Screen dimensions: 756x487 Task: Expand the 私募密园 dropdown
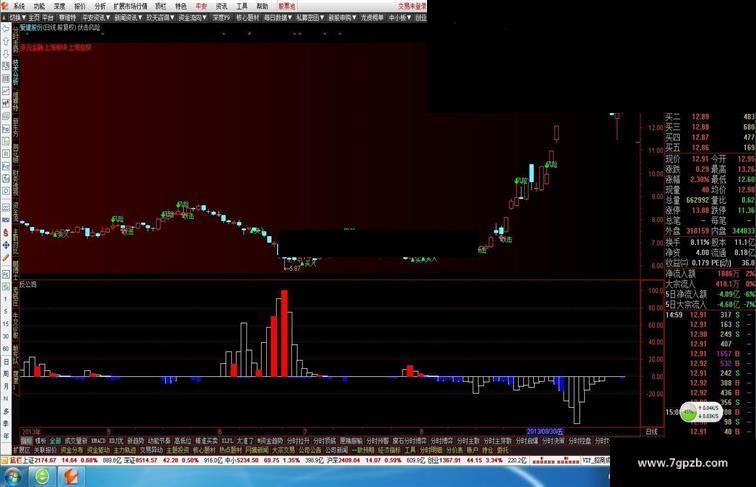tap(310, 17)
